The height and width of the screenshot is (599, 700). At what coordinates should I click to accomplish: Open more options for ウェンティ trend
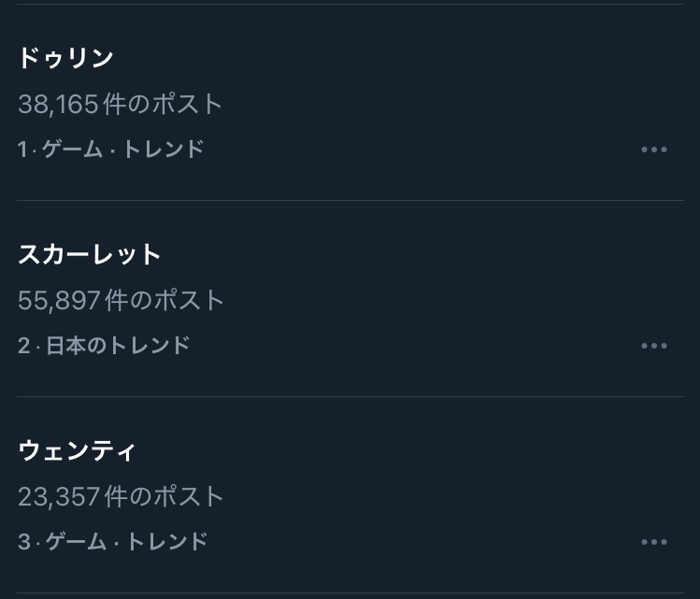(654, 542)
